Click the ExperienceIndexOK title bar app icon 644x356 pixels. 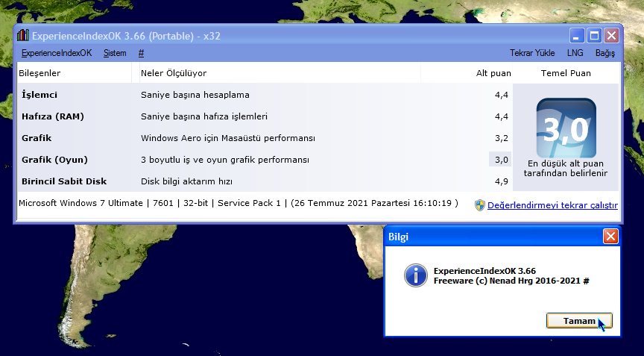pyautogui.click(x=23, y=35)
